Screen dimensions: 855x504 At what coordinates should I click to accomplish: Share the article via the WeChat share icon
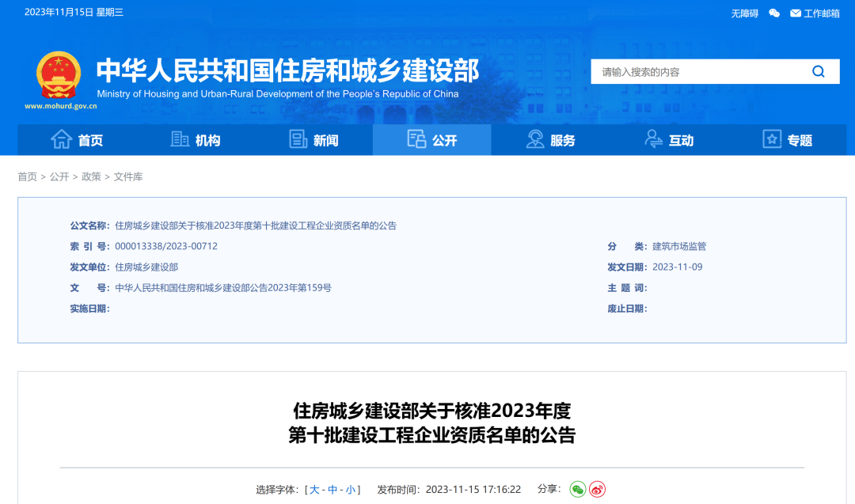click(x=577, y=490)
